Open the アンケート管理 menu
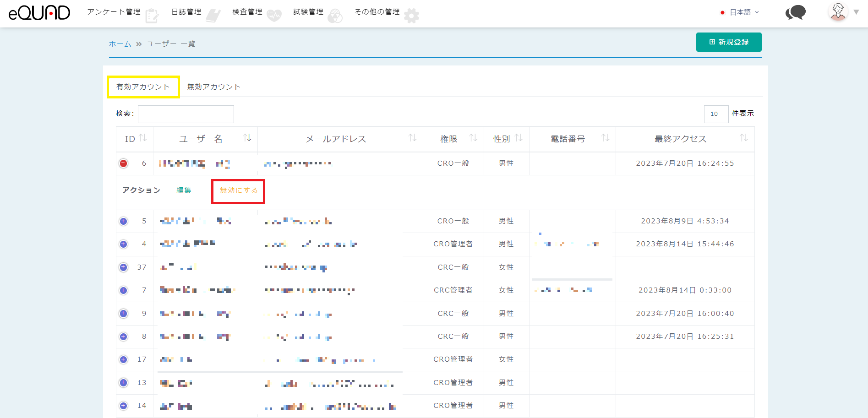Viewport: 868px width, 418px height. tap(114, 12)
